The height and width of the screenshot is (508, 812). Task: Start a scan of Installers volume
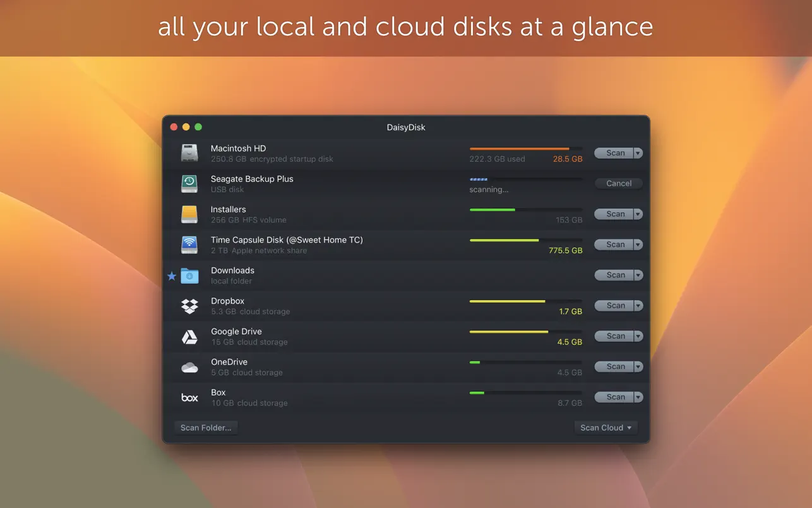614,214
